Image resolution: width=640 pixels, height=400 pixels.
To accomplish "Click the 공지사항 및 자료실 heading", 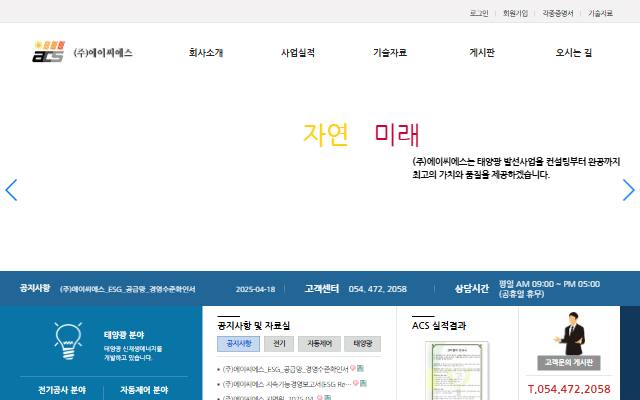I will click(253, 325).
